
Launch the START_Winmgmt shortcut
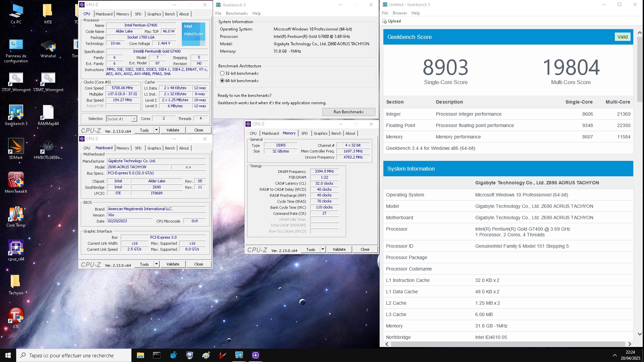coord(48,82)
